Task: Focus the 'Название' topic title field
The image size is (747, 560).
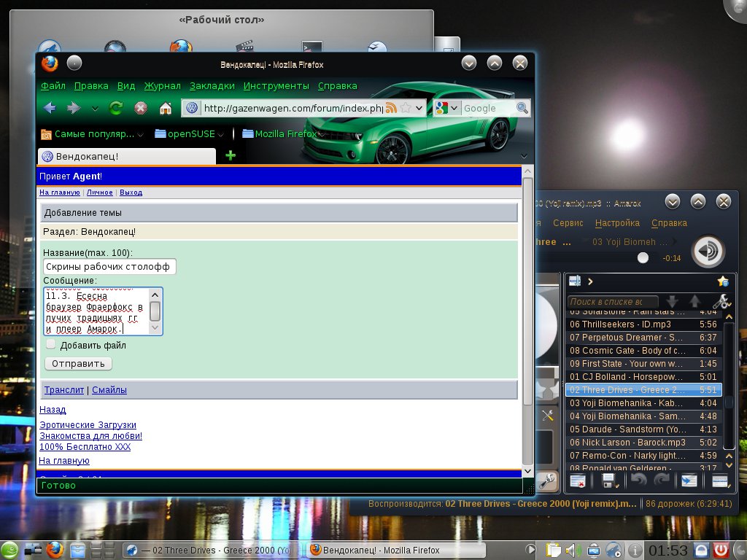Action: click(x=109, y=267)
